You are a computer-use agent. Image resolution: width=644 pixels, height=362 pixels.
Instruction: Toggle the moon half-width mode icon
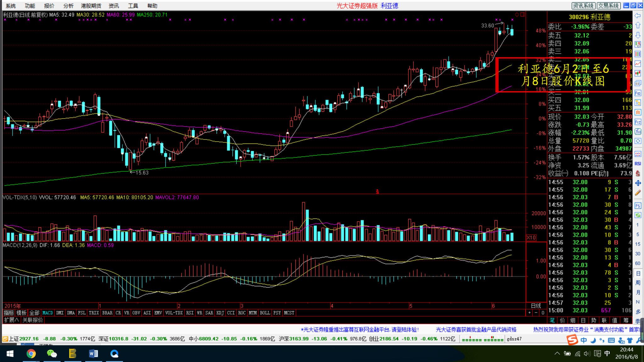tap(593, 340)
